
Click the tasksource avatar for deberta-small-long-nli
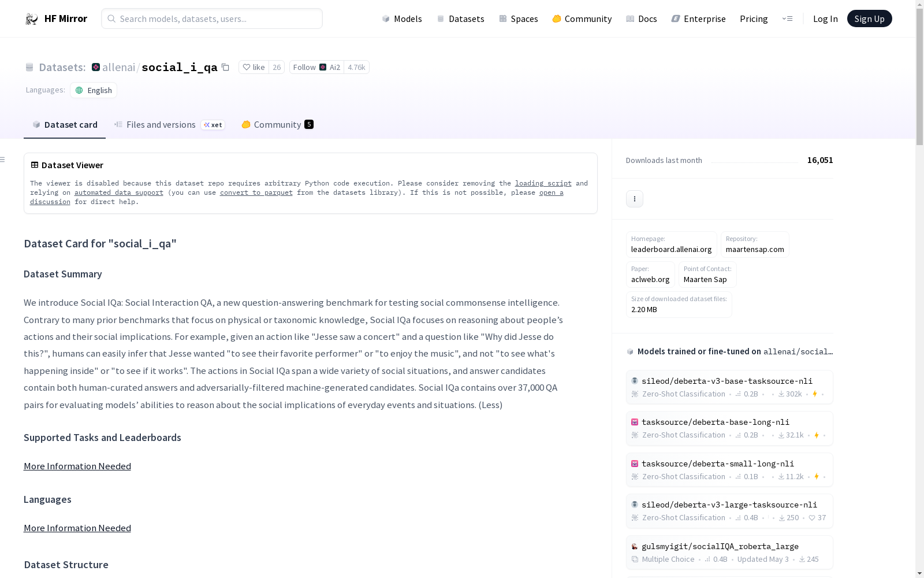tap(635, 464)
